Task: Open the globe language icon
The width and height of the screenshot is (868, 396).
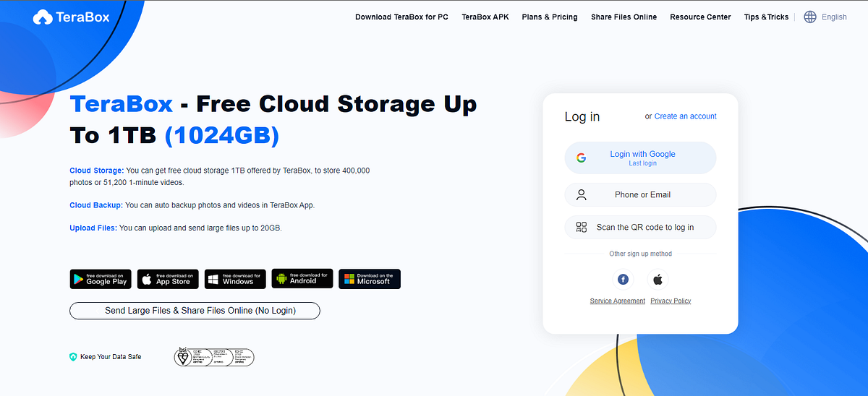Action: tap(810, 17)
